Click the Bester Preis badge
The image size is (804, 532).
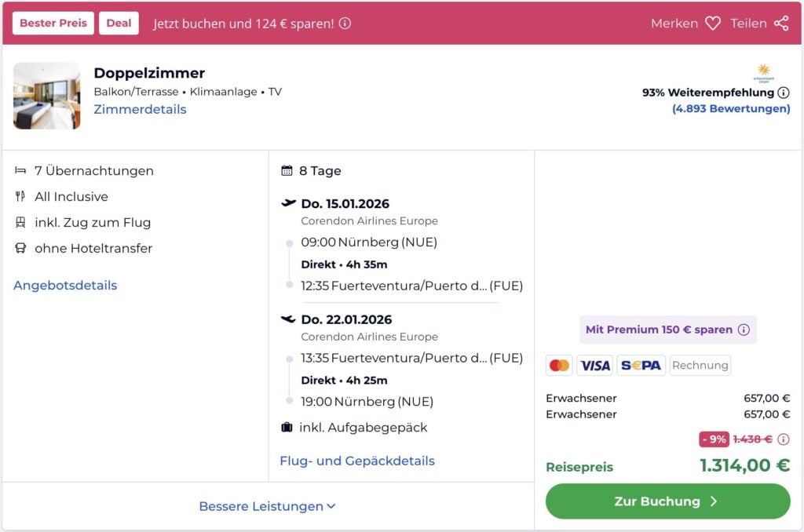53,24
